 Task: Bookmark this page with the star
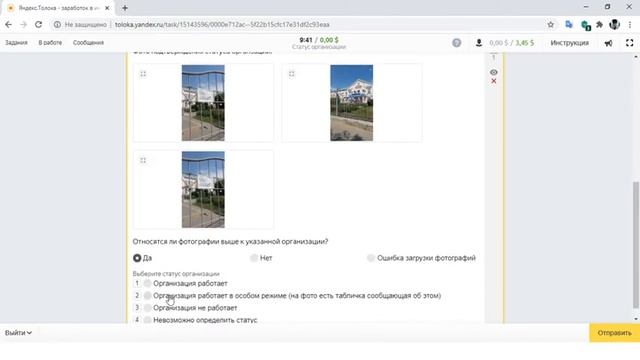tap(551, 24)
